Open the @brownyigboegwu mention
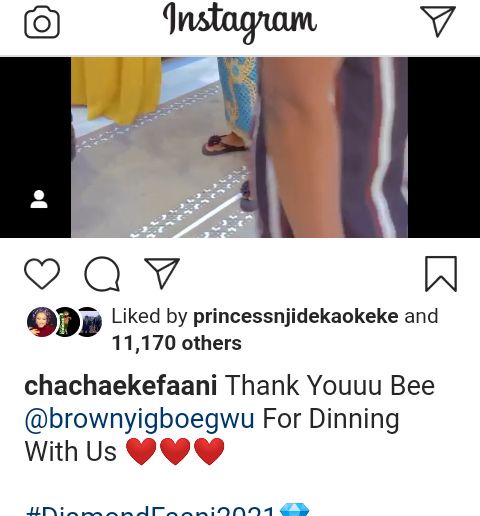Viewport: 480px width, 516px height. (140, 419)
